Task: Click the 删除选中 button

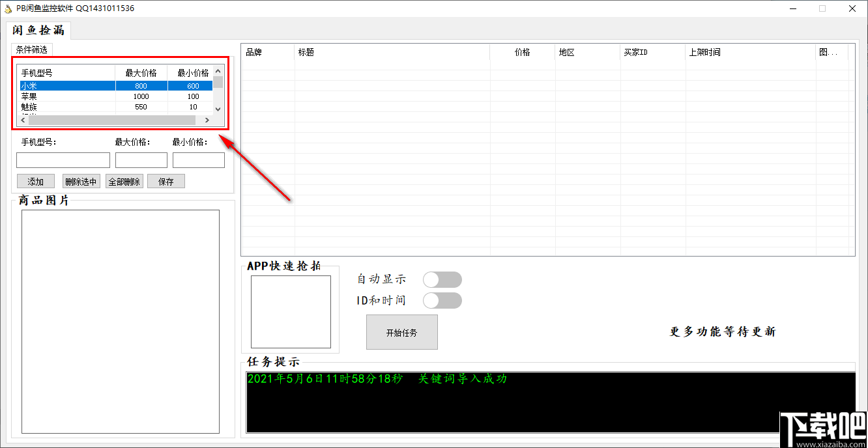Action: pos(81,182)
